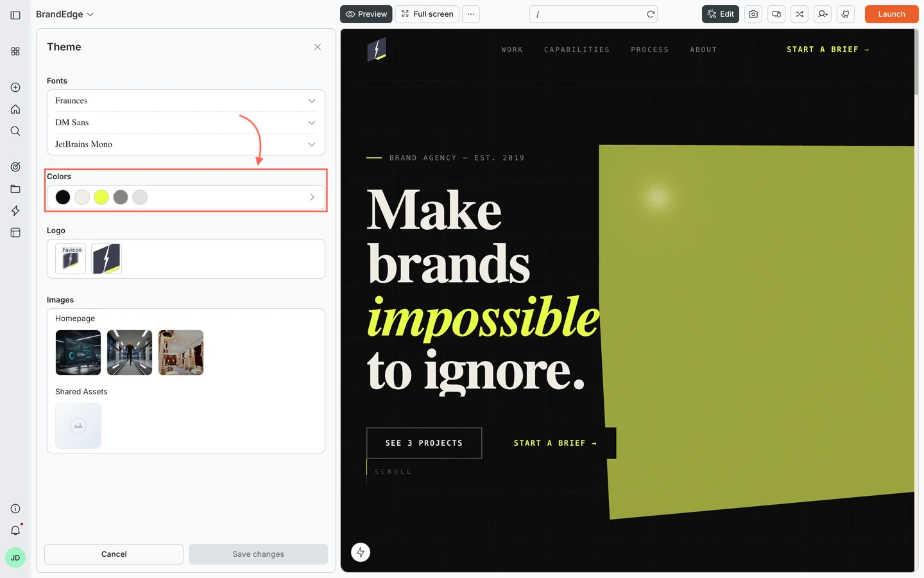Open the camera screenshot tool
The height and width of the screenshot is (578, 924).
[753, 13]
